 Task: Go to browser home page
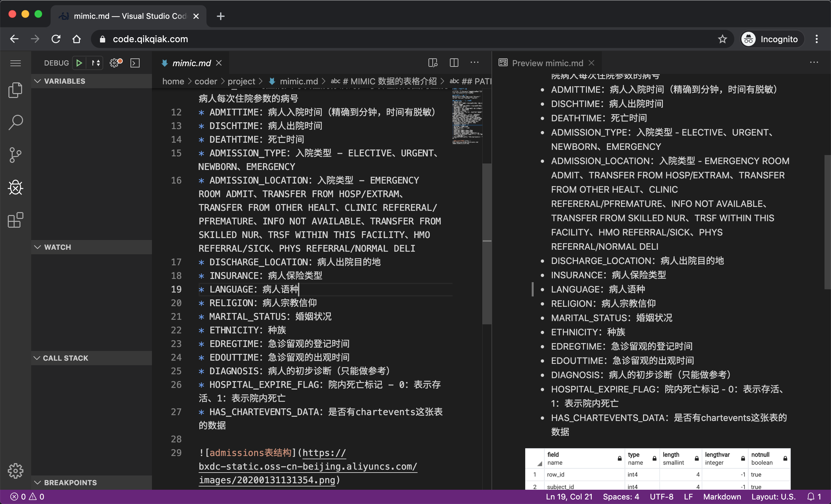tap(77, 39)
